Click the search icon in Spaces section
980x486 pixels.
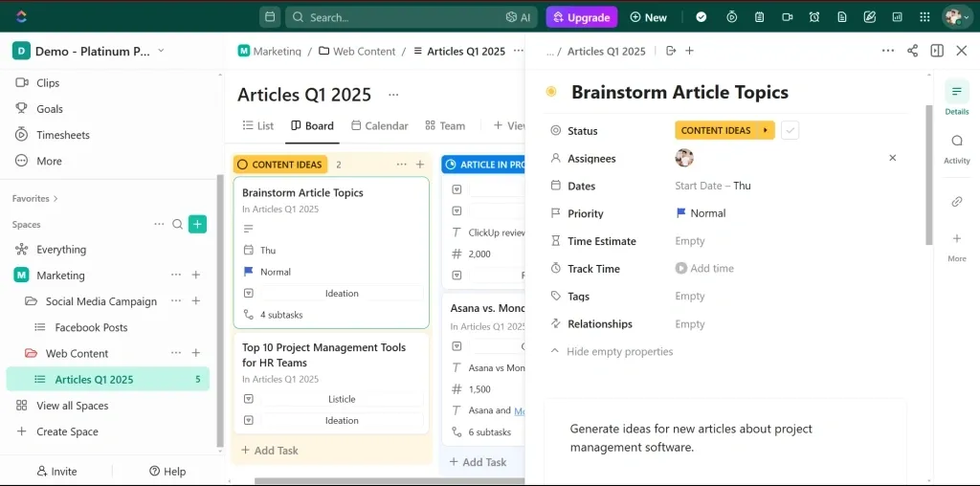click(x=177, y=225)
